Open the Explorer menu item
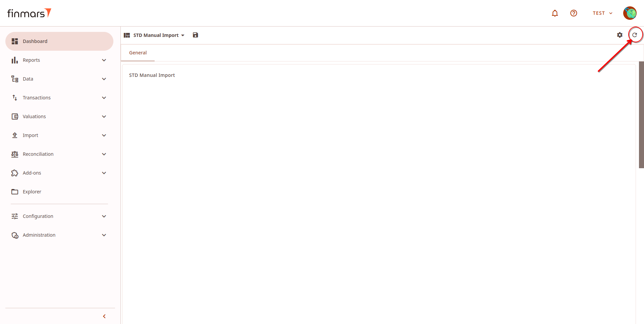This screenshot has width=644, height=324. 59,192
